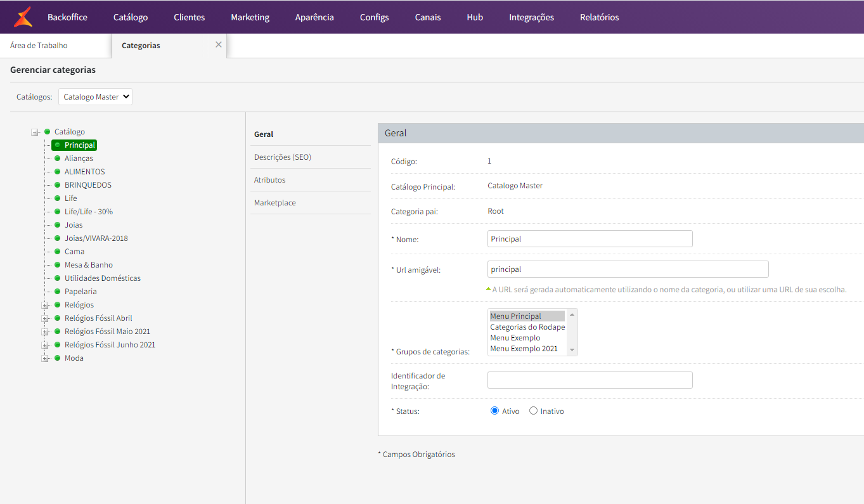Click the orange logo icon in header
The height and width of the screenshot is (504, 864).
[x=23, y=17]
